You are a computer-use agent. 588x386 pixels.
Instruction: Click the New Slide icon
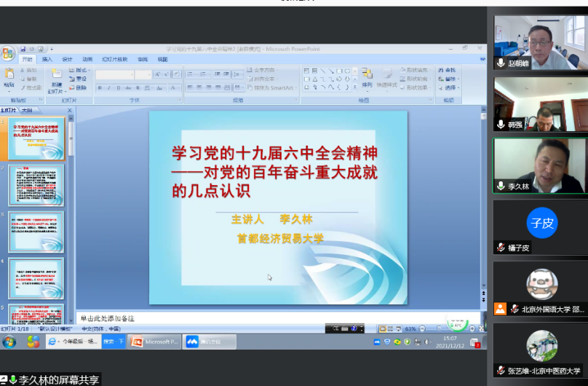point(56,76)
